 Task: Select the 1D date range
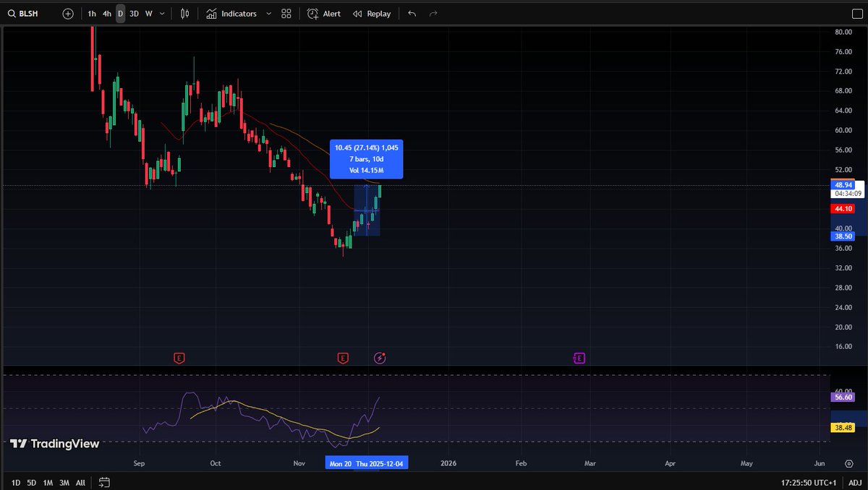coord(14,482)
